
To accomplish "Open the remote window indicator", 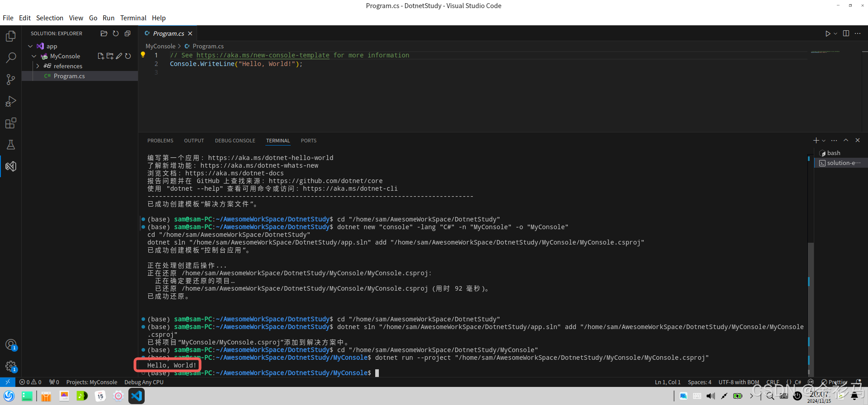I will 8,382.
